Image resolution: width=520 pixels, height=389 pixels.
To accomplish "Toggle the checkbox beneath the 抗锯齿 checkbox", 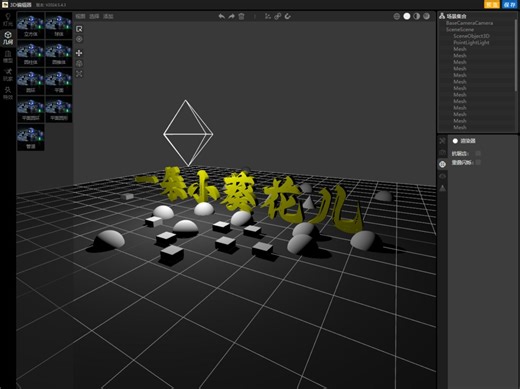I will click(x=478, y=163).
